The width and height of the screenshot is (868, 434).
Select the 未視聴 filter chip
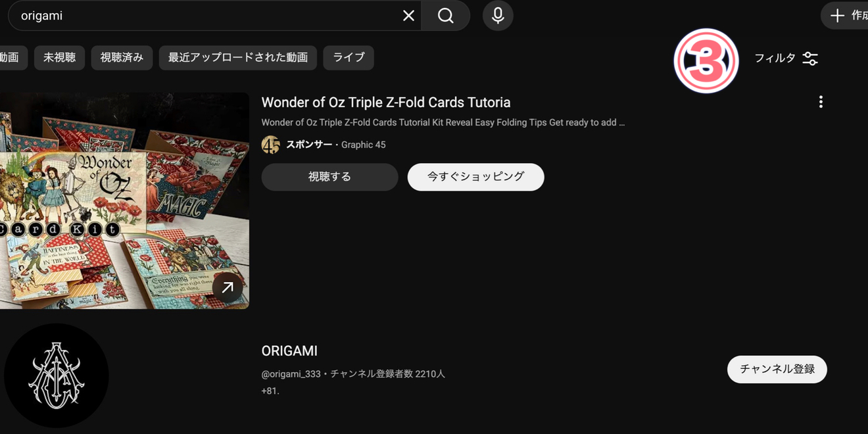[x=59, y=58]
